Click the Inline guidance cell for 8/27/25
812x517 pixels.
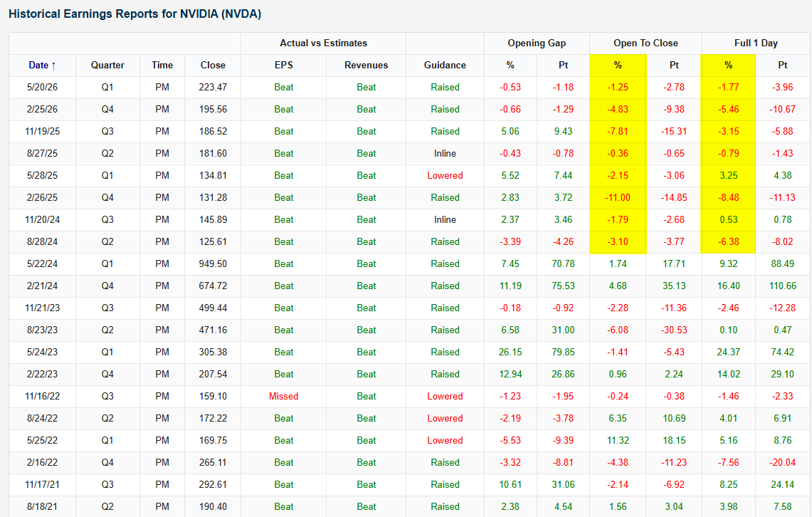click(445, 153)
